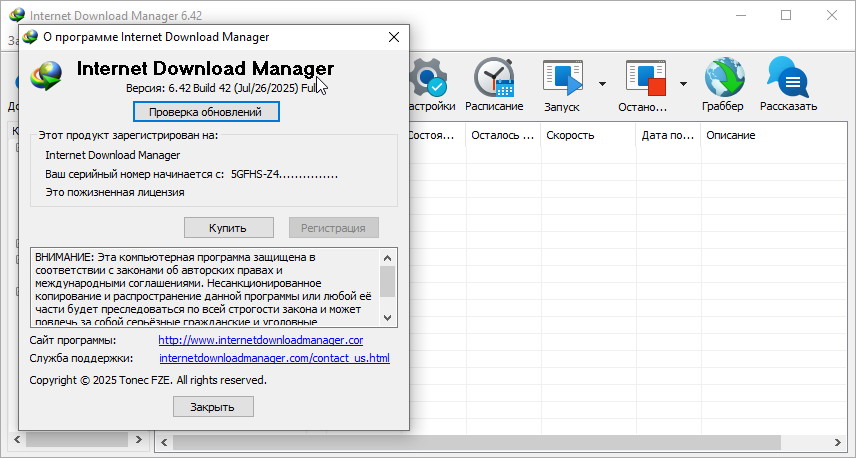Click download list horizontal scroll left arrow
Image resolution: width=856 pixels, height=458 pixels.
point(164,442)
